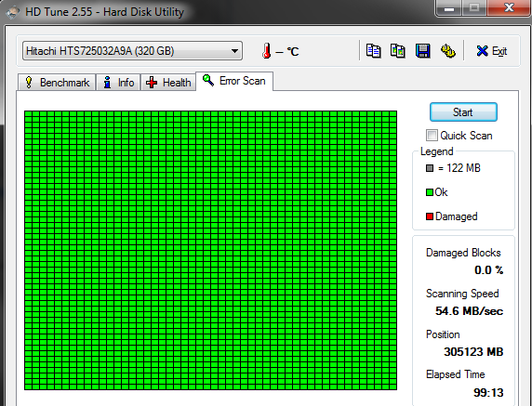
Task: Click the red Damaged legend swatch
Action: click(430, 216)
